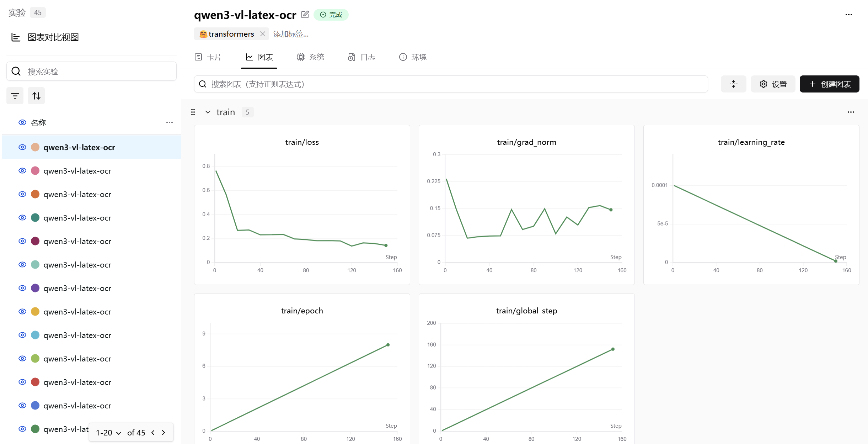Viewport: 868px width, 444px height.
Task: Click the 设置 settings button
Action: 773,84
